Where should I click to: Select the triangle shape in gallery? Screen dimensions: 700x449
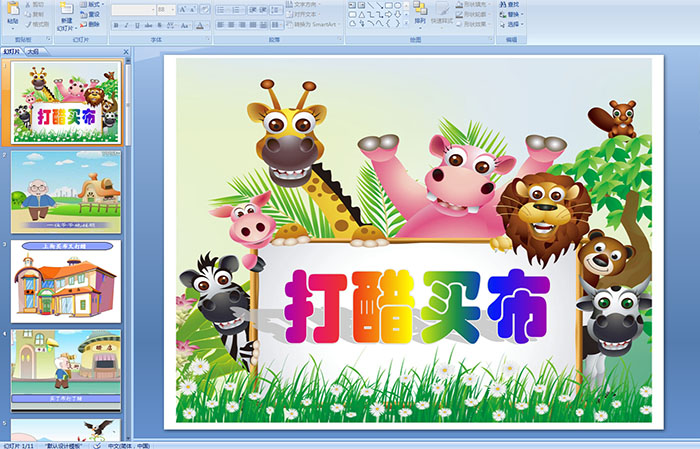coord(361,14)
